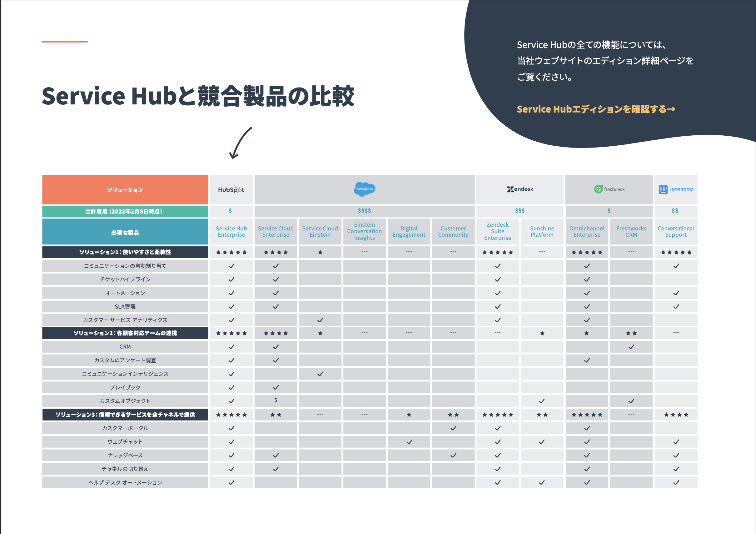Click Digital Engagement checkmark in ウェブチャット row
The image size is (756, 534).
(409, 442)
